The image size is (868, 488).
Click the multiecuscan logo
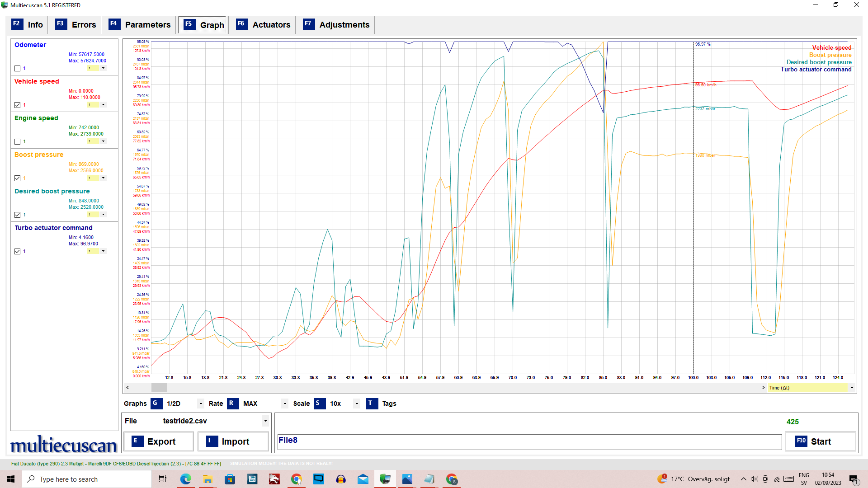(x=63, y=445)
